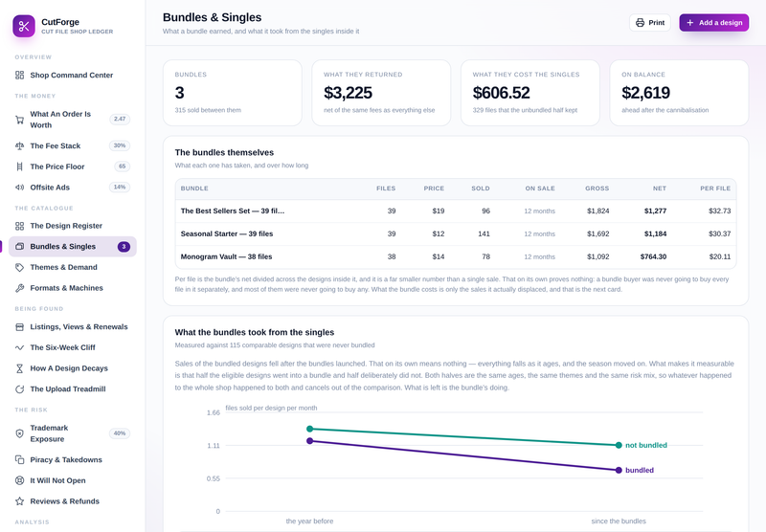This screenshot has height=532, width=766.
Task: Click the ON SALE column header
Action: click(x=540, y=188)
